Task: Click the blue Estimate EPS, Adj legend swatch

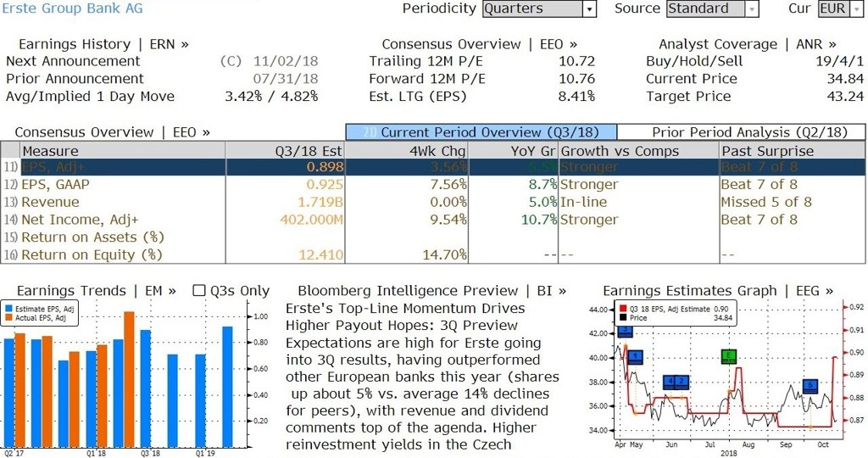Action: click(x=8, y=309)
